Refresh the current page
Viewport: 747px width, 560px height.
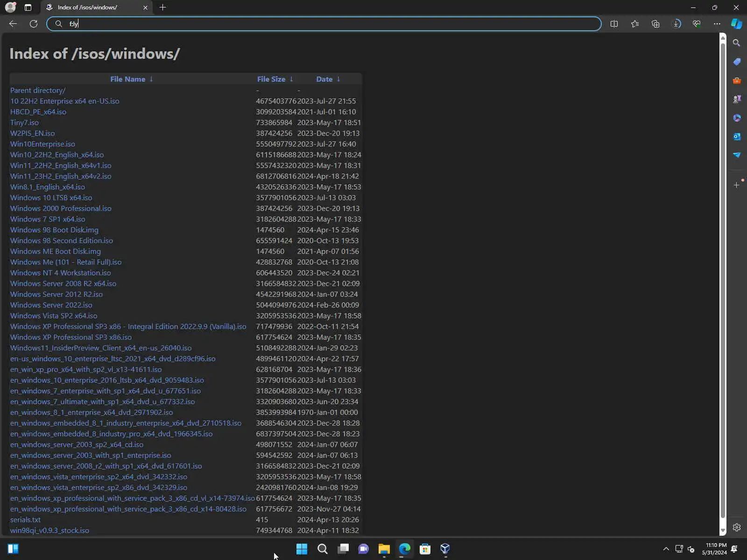(x=34, y=24)
